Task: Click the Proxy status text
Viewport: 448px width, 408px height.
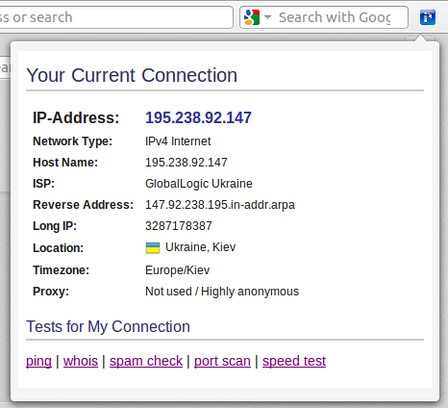Action: click(222, 291)
